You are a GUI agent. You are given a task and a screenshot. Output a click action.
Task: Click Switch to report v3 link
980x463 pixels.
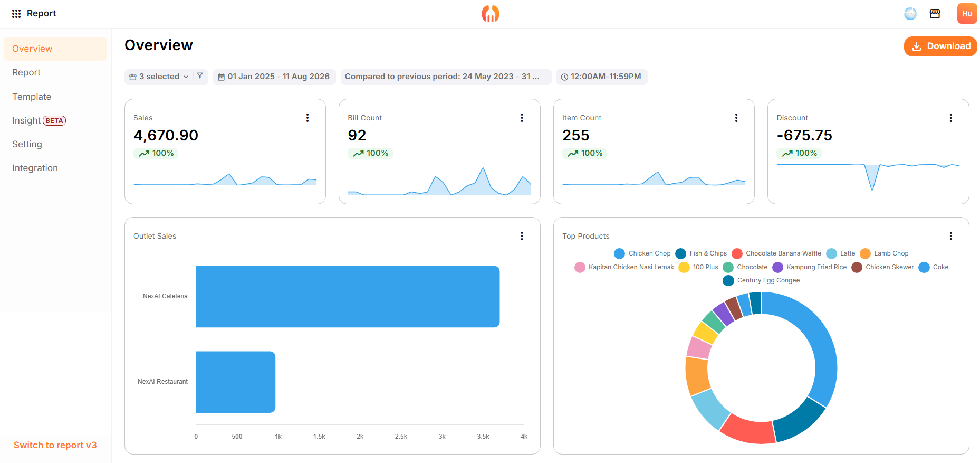[x=55, y=445]
